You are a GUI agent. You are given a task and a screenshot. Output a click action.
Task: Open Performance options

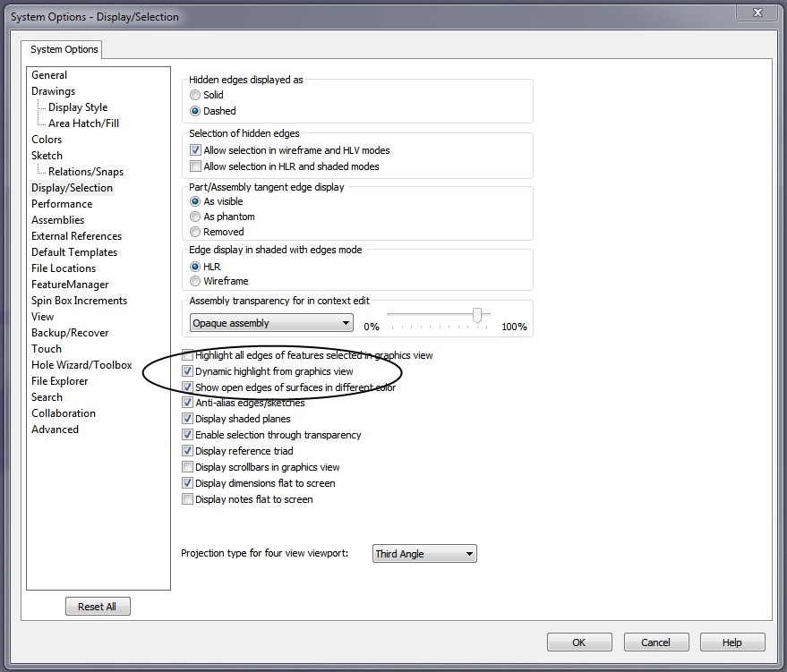tap(62, 204)
